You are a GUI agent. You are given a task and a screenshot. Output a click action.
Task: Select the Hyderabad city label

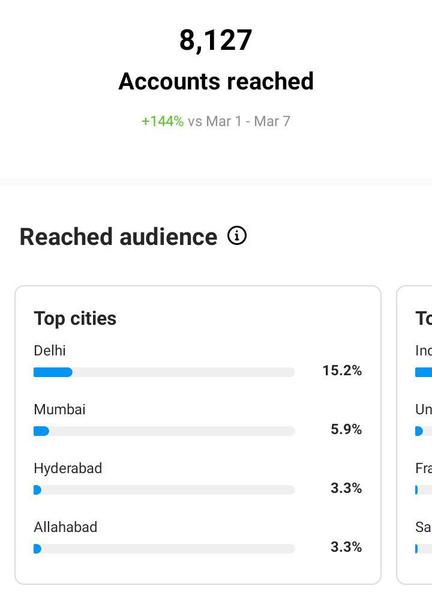[68, 468]
